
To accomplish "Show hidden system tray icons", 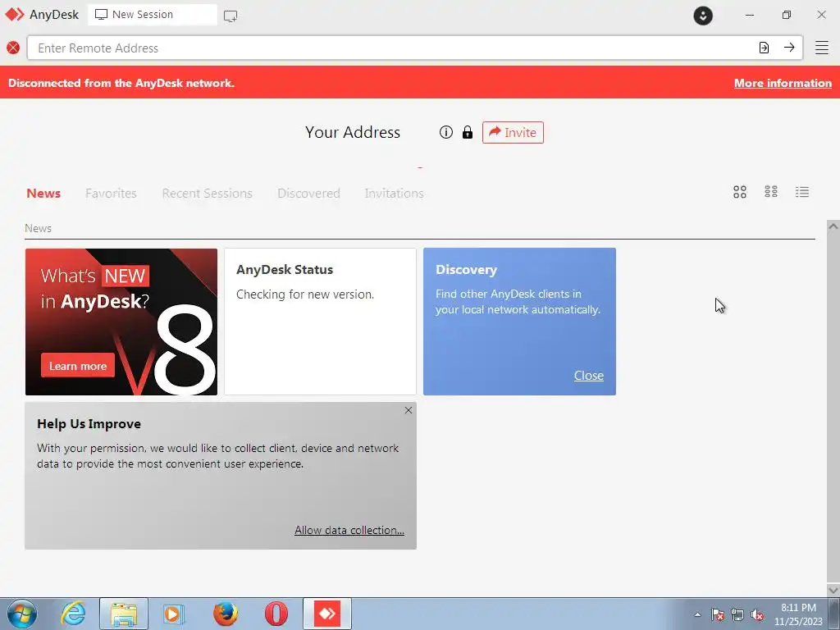I will (697, 614).
